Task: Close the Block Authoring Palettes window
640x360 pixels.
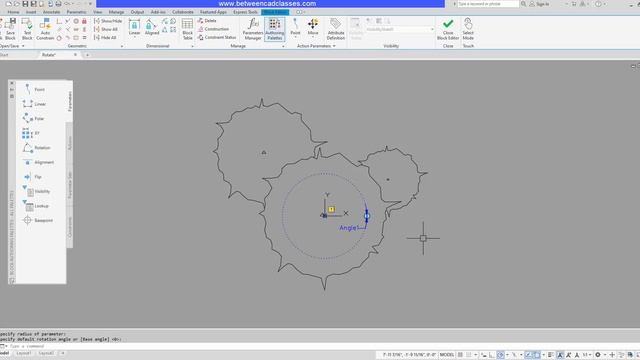Action: 11,83
